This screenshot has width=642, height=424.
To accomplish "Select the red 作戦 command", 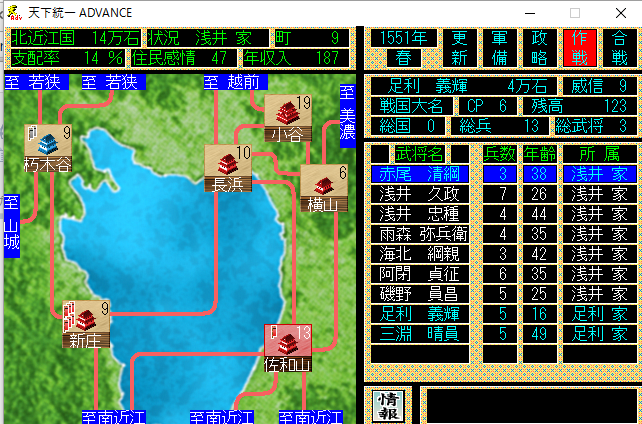I will pyautogui.click(x=580, y=48).
